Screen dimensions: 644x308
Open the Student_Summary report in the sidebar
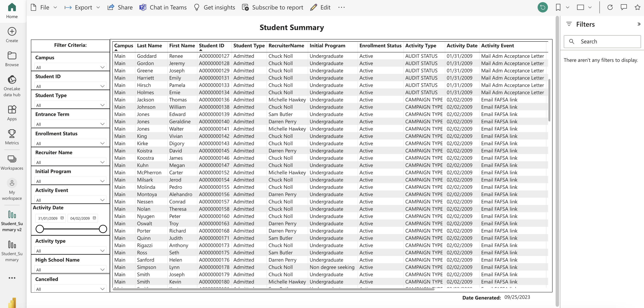tap(12, 251)
